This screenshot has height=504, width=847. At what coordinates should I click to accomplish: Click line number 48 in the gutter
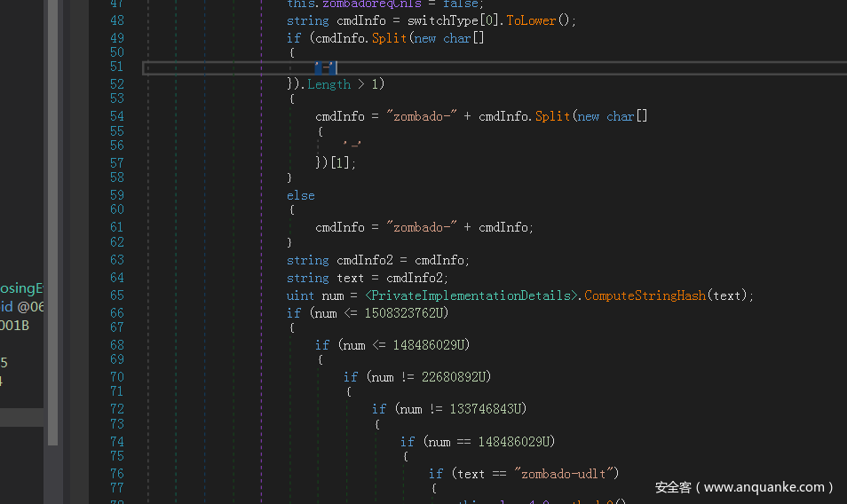click(116, 20)
